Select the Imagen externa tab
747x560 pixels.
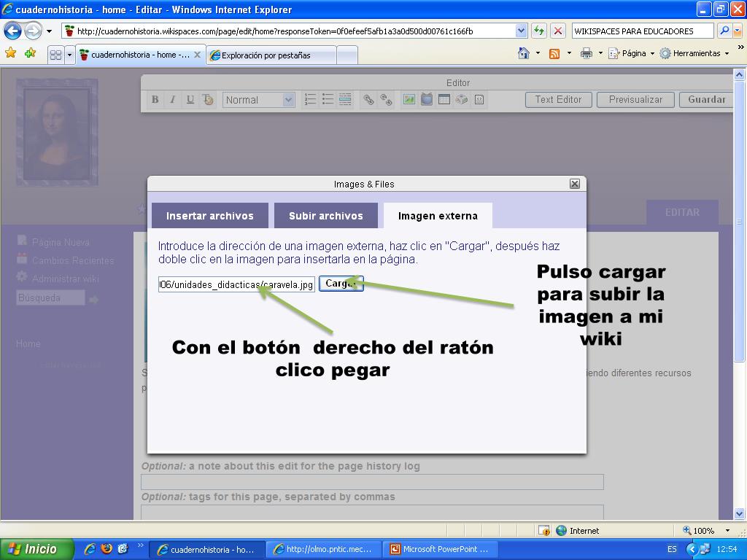438,216
